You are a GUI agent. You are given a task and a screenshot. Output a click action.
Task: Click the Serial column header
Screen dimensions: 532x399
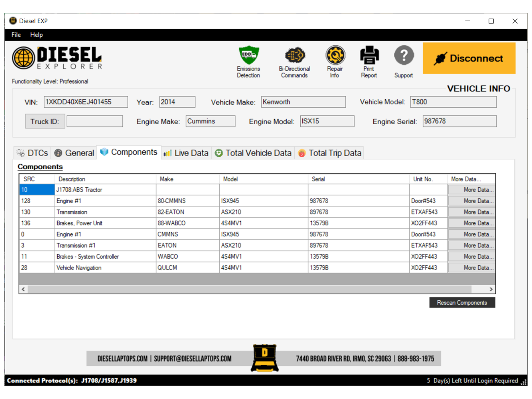[x=359, y=179]
